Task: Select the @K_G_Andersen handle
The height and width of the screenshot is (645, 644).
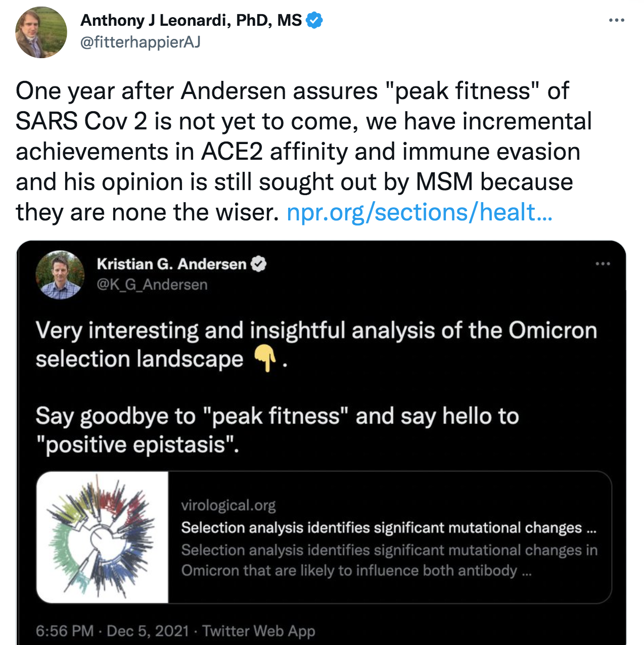Action: (152, 285)
